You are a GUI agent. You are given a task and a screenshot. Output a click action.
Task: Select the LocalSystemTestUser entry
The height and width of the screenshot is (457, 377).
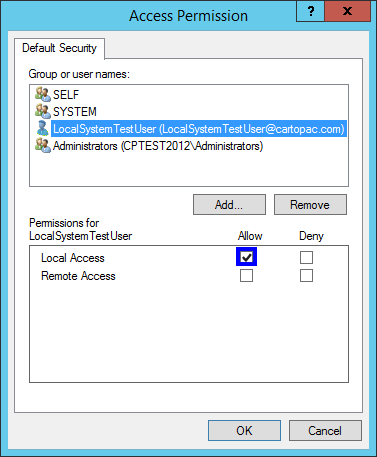[199, 129]
